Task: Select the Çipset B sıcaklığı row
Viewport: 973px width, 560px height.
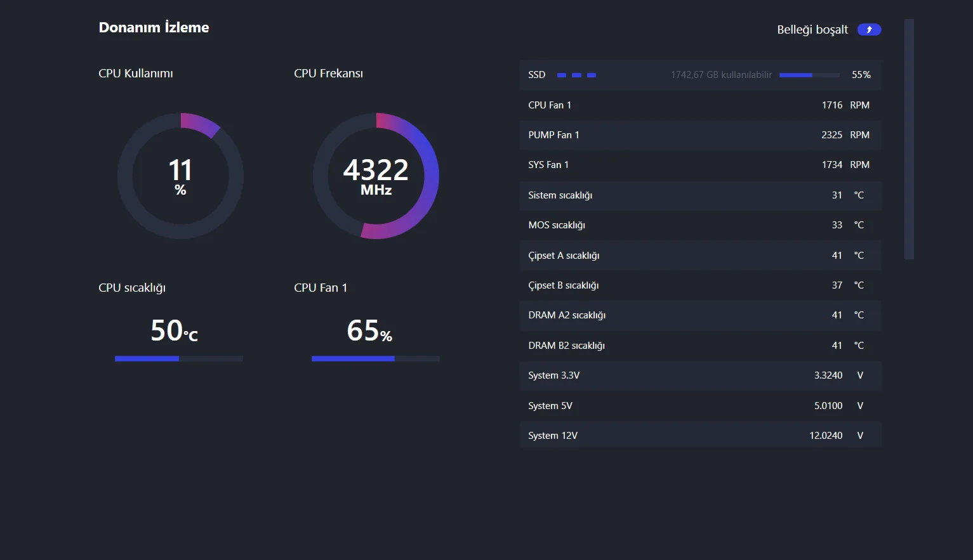Action: (699, 285)
